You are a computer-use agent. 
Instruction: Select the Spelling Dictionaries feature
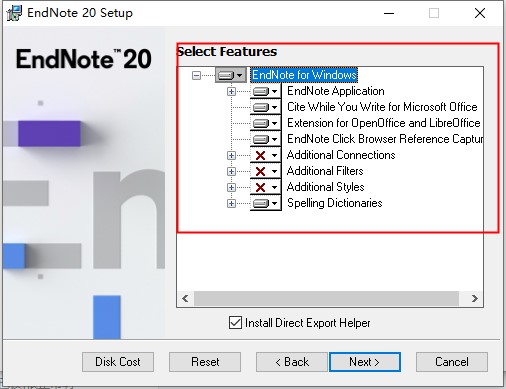pyautogui.click(x=335, y=203)
